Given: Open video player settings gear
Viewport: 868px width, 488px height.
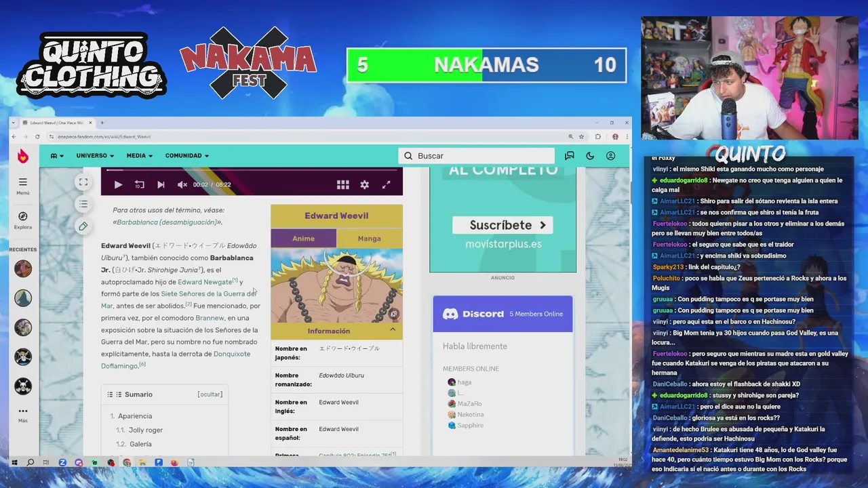Looking at the screenshot, I should pyautogui.click(x=365, y=184).
